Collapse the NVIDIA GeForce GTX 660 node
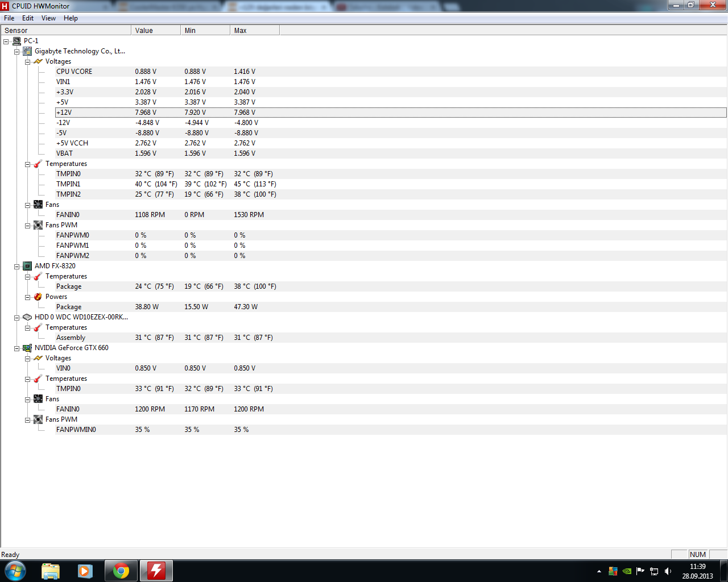This screenshot has width=728, height=582. point(17,348)
